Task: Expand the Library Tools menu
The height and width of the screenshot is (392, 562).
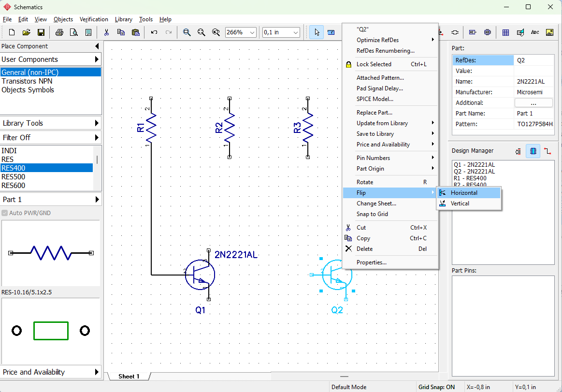Action: pos(51,123)
